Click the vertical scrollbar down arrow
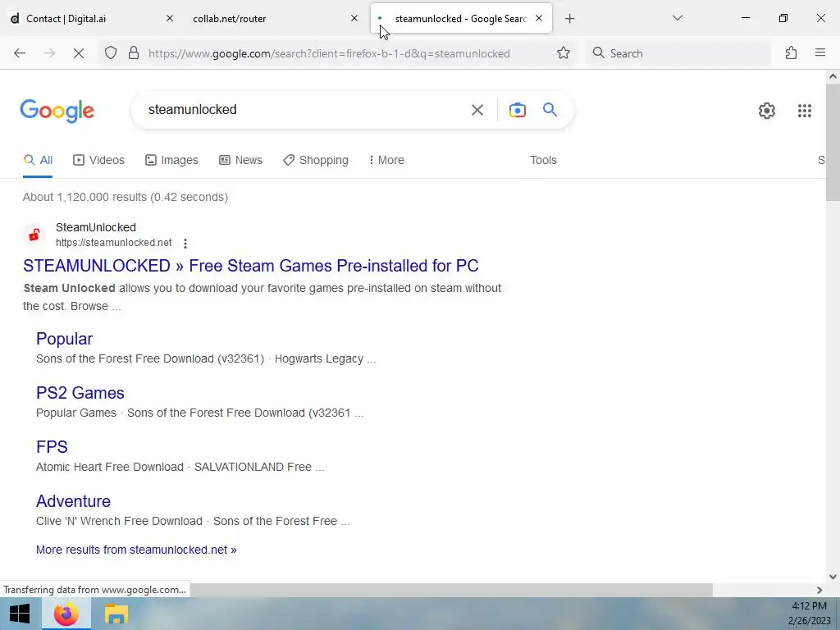This screenshot has height=630, width=840. coord(833,577)
